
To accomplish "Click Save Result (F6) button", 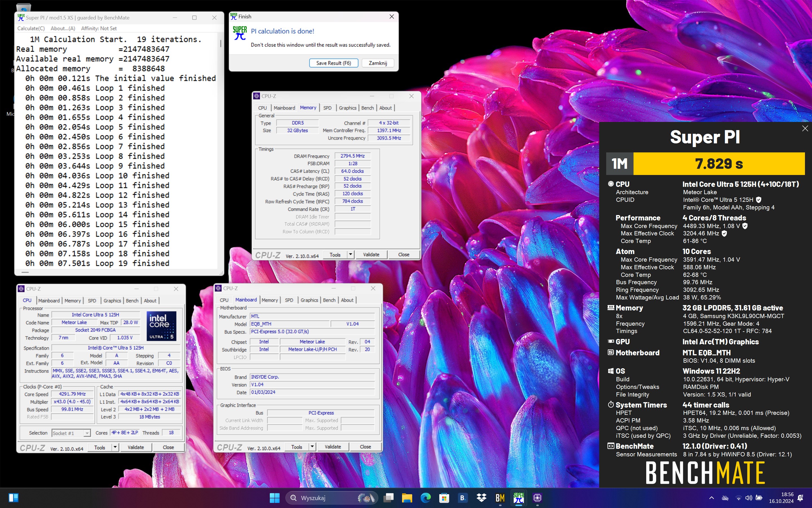I will [334, 63].
